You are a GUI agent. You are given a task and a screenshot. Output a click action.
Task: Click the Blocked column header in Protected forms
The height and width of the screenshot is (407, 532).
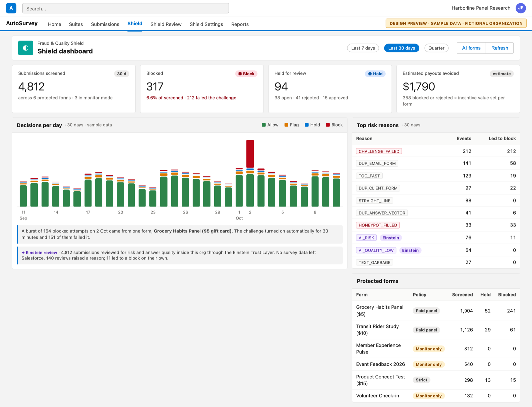[507, 295]
